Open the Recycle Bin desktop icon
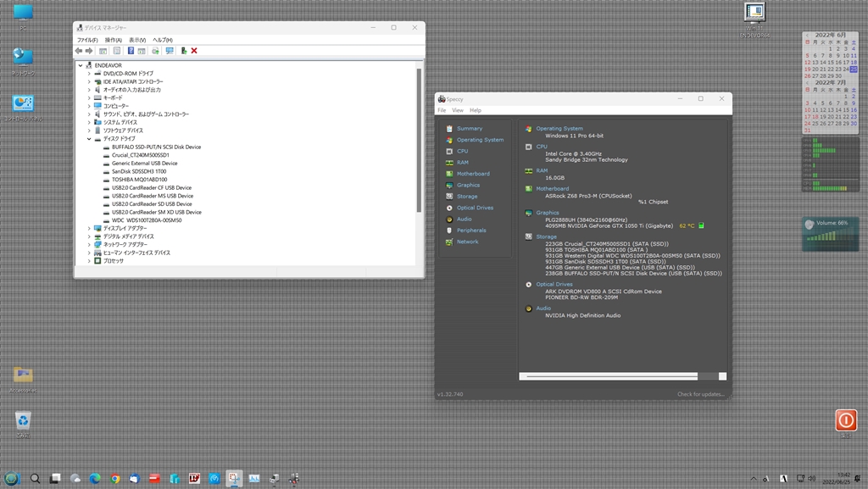The height and width of the screenshot is (489, 868). coord(23,421)
